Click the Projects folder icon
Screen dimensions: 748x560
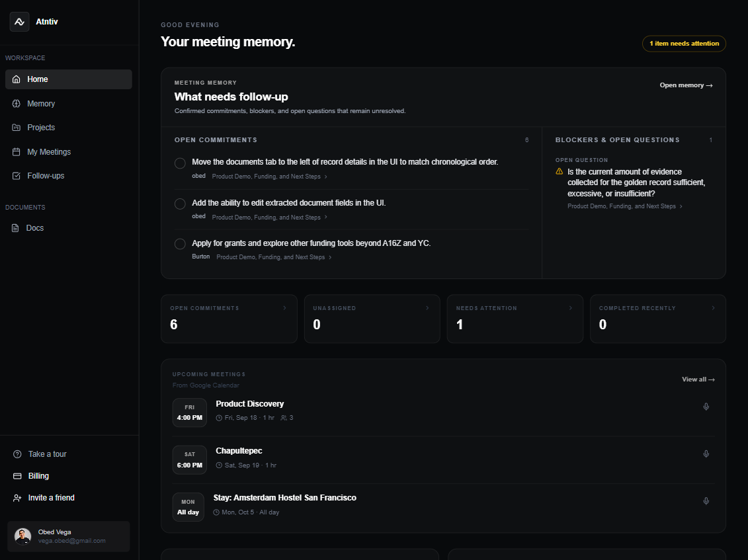17,128
